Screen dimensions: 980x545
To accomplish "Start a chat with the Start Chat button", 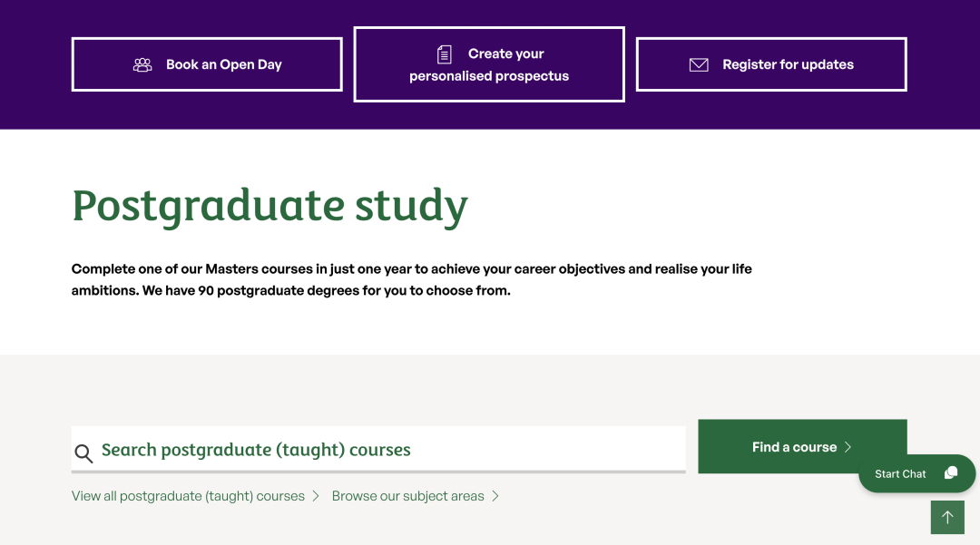I will point(916,473).
